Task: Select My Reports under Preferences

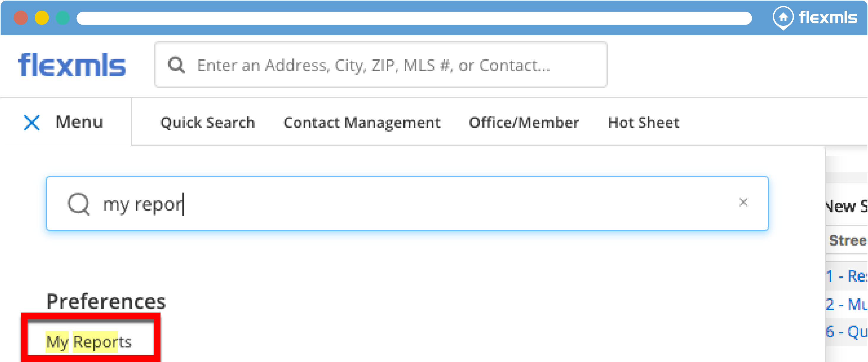Action: pos(89,342)
